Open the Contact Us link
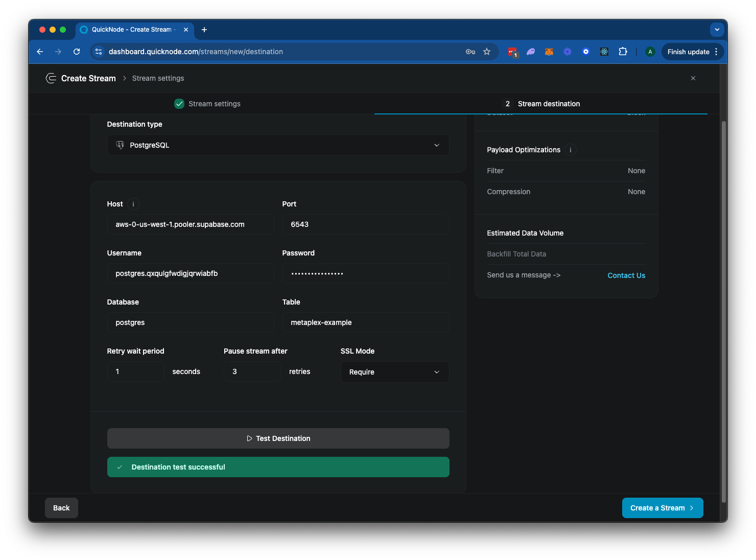Screen dimensions: 756x560 click(626, 275)
